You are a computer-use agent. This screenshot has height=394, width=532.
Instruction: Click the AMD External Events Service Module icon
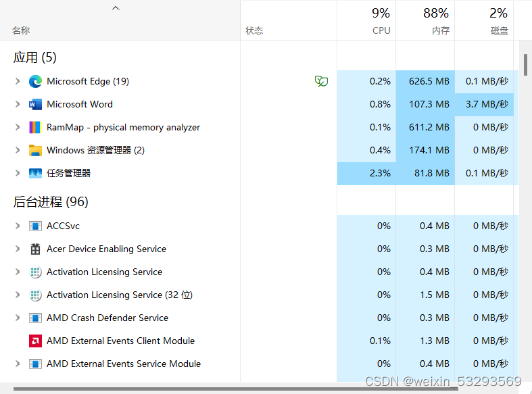coord(35,364)
